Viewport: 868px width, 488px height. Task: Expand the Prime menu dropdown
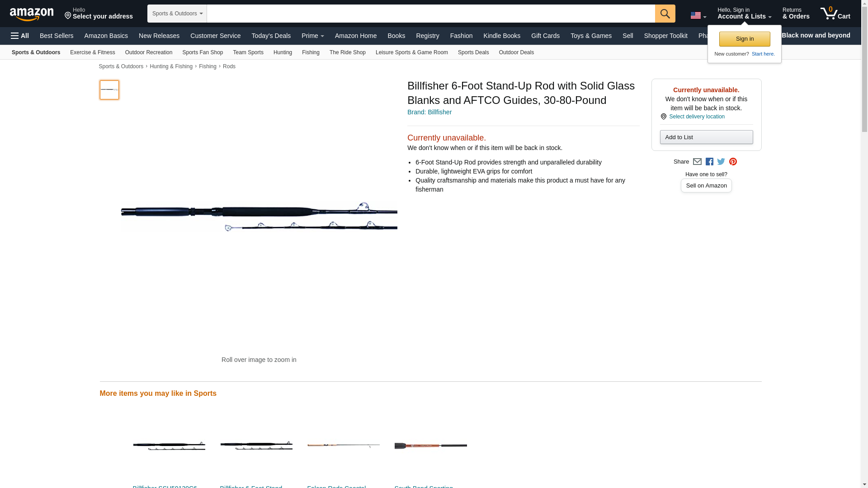(x=312, y=36)
